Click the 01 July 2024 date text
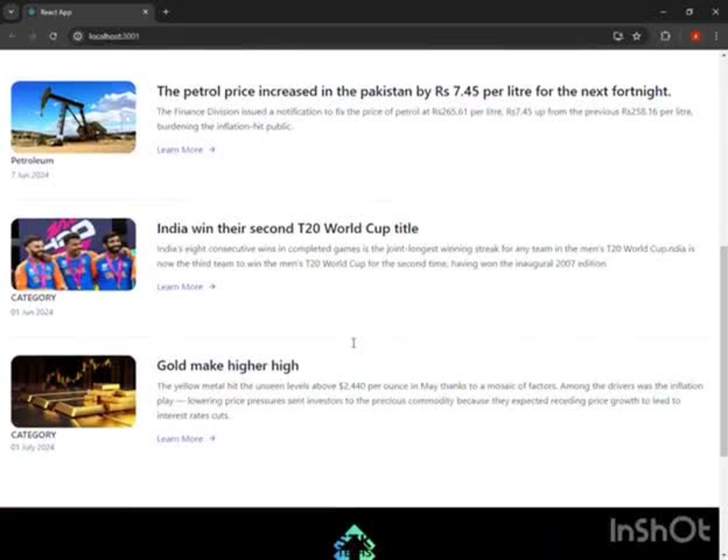This screenshot has height=560, width=728. pyautogui.click(x=33, y=447)
